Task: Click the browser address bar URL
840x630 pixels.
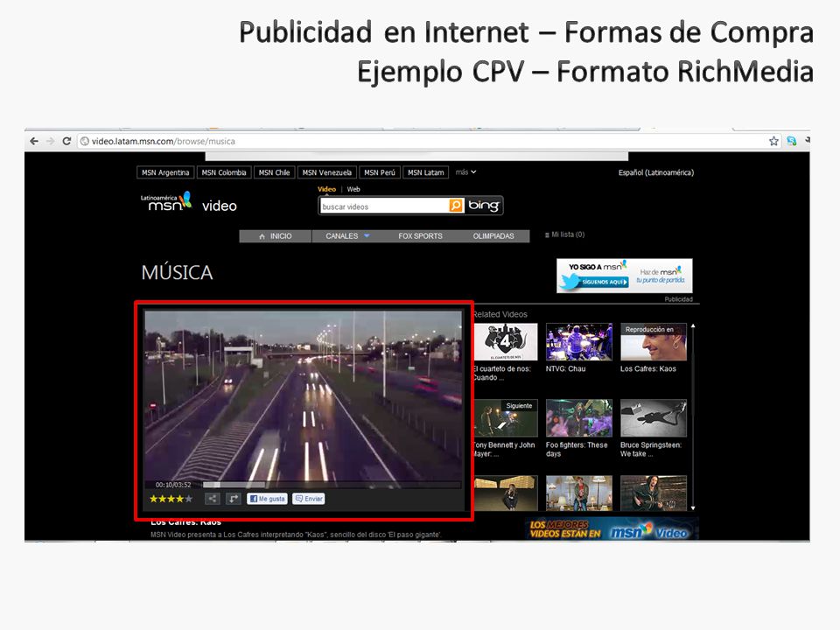Action: 164,142
